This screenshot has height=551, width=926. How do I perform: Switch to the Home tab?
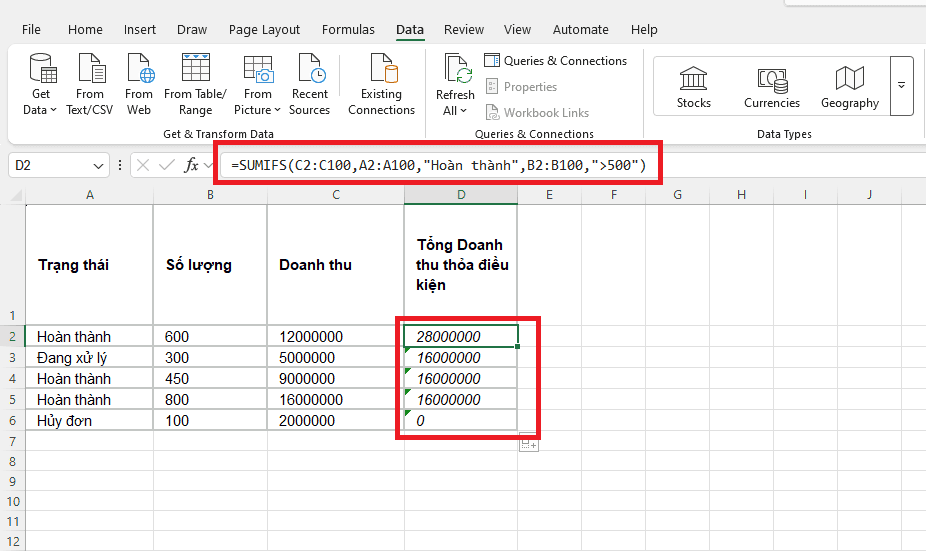pos(85,30)
